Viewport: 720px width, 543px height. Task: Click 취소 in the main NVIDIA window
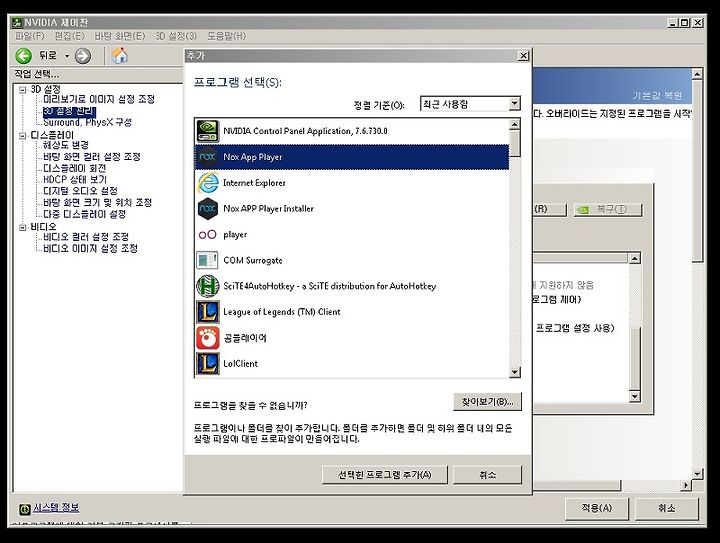(x=667, y=508)
